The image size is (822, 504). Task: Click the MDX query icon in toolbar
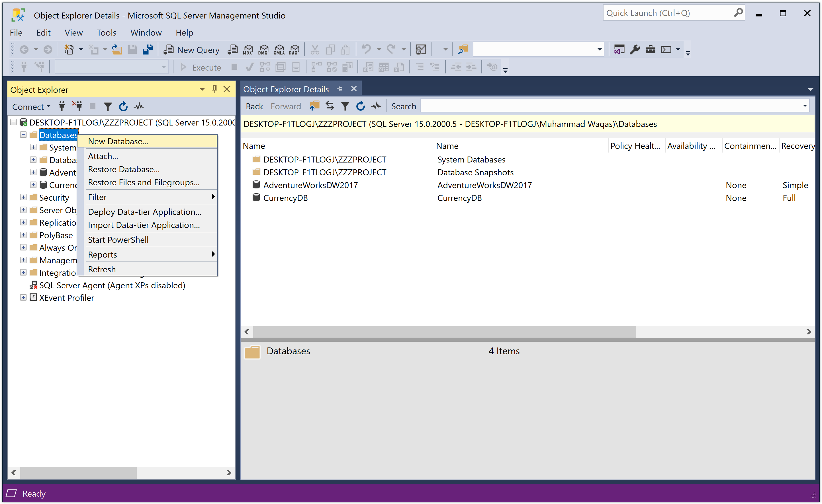(x=248, y=50)
